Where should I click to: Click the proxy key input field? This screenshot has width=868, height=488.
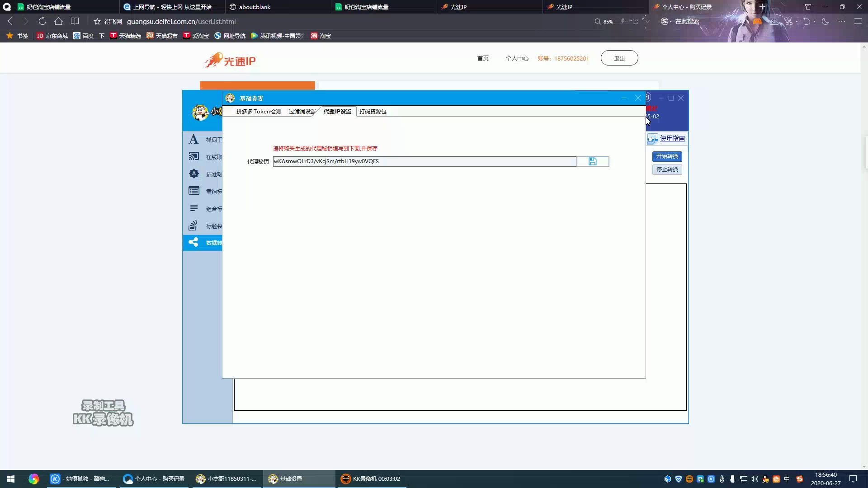click(x=425, y=161)
